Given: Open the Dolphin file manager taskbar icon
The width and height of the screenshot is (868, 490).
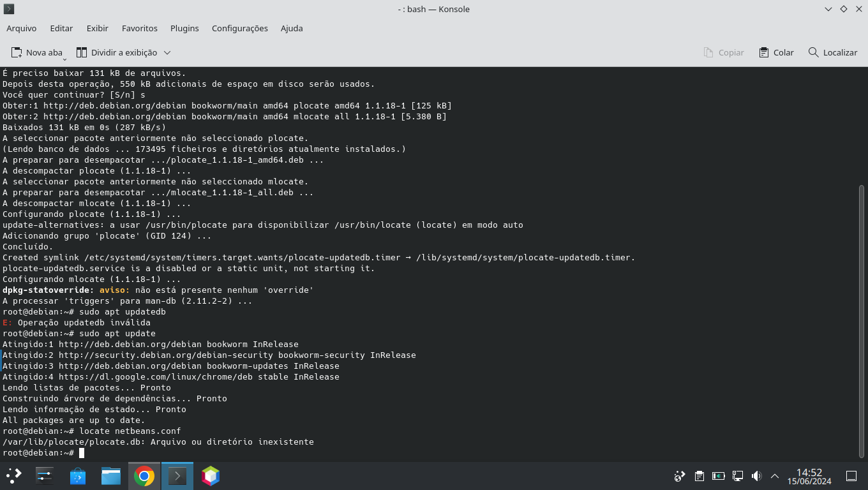Looking at the screenshot, I should click(111, 475).
